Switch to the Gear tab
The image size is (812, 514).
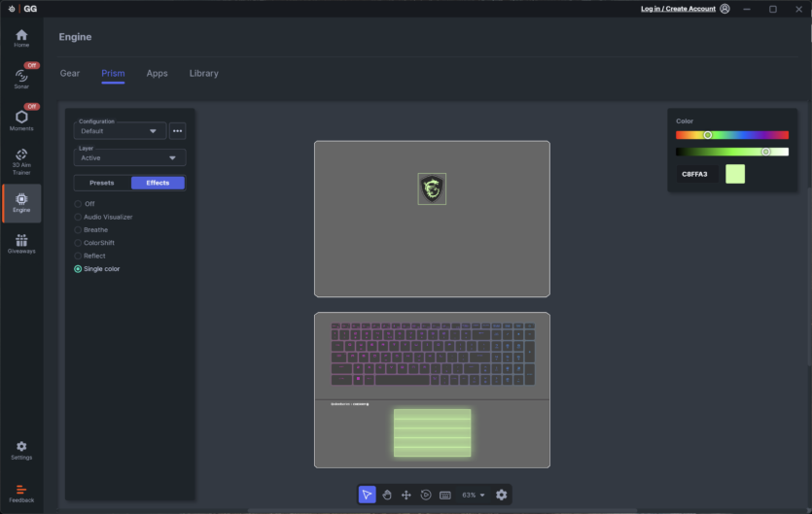[70, 74]
